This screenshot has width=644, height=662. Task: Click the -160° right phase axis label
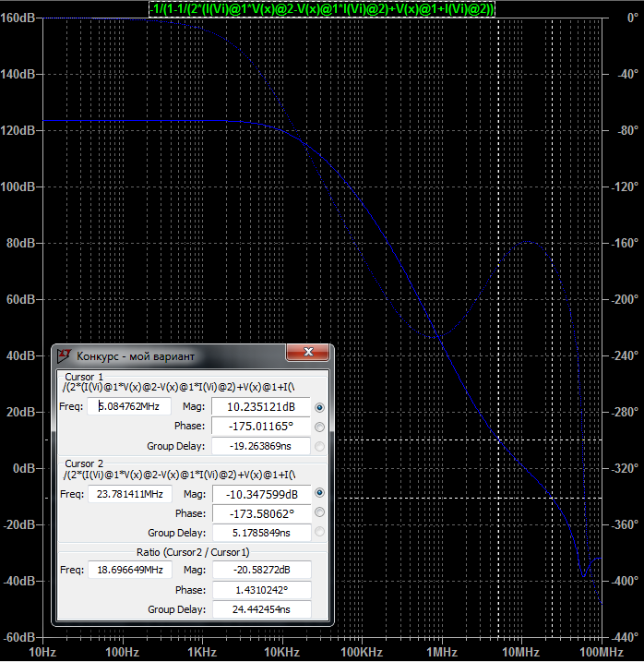point(625,243)
